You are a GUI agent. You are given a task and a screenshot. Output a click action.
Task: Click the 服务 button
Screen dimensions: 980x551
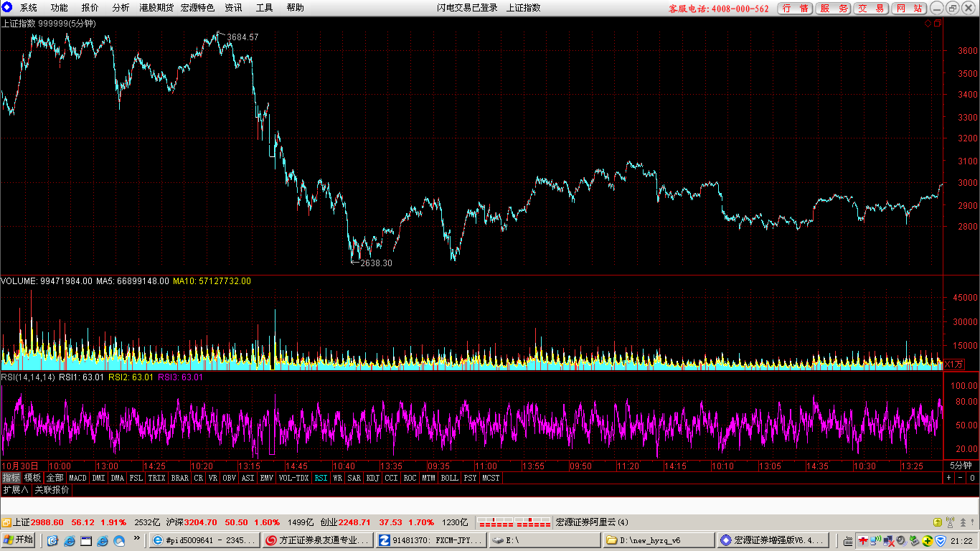tap(833, 9)
